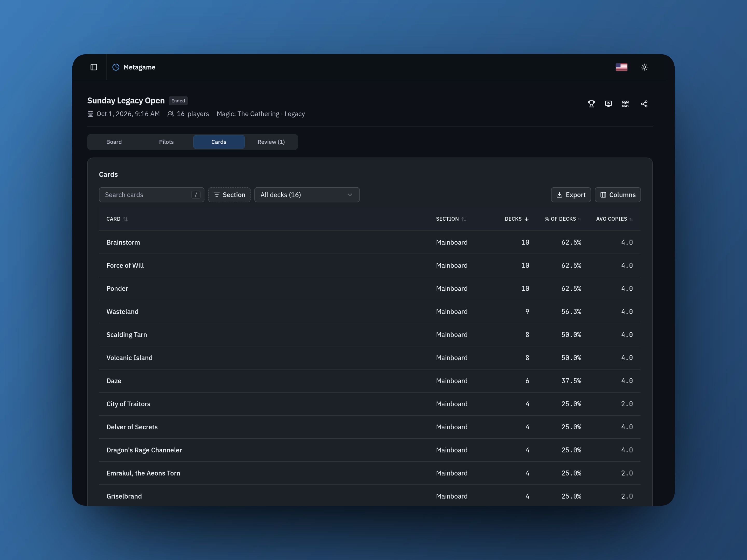Switch to the Board tab

(114, 142)
